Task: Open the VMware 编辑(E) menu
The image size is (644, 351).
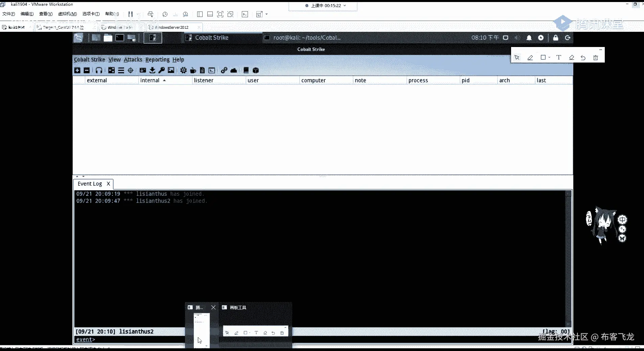Action: pos(27,14)
